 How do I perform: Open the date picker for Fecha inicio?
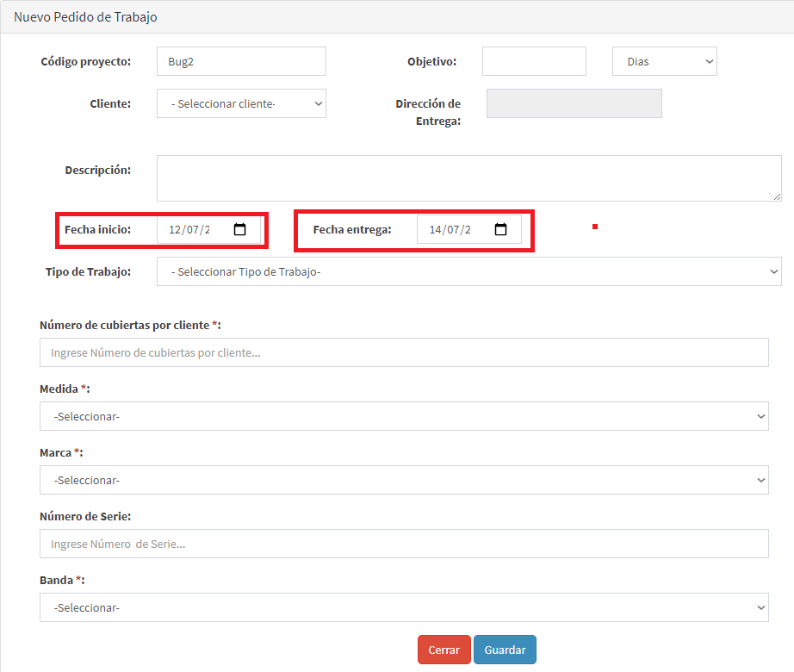[239, 229]
